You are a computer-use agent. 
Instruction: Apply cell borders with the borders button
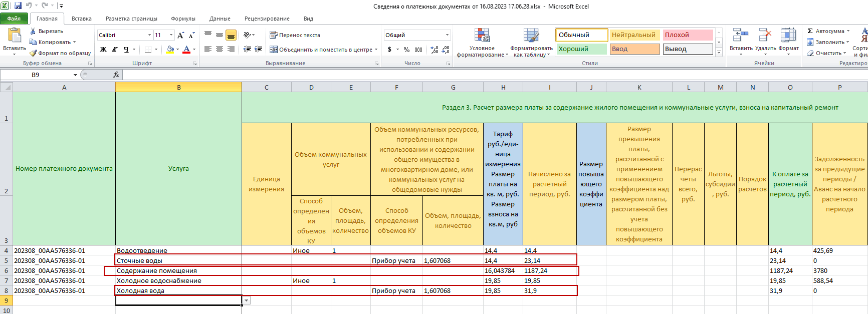[x=148, y=50]
